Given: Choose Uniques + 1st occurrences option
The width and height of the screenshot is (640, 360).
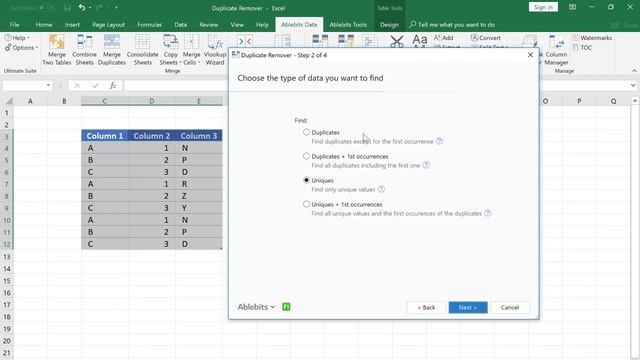Looking at the screenshot, I should point(306,204).
